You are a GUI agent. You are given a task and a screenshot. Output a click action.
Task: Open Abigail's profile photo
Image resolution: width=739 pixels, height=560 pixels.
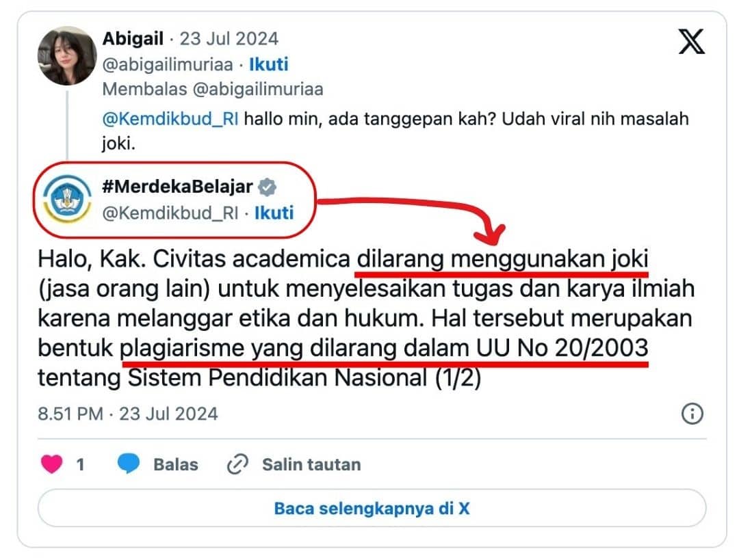67,55
